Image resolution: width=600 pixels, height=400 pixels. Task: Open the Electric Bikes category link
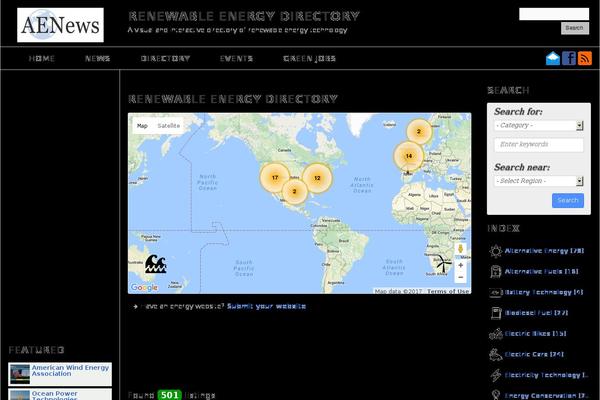(x=535, y=333)
